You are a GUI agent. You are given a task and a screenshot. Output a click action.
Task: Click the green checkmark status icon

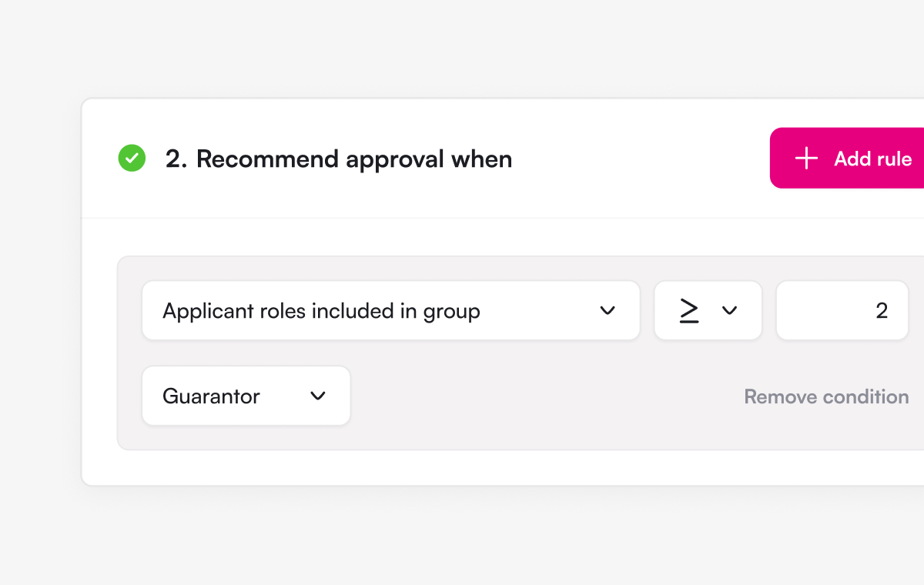132,159
